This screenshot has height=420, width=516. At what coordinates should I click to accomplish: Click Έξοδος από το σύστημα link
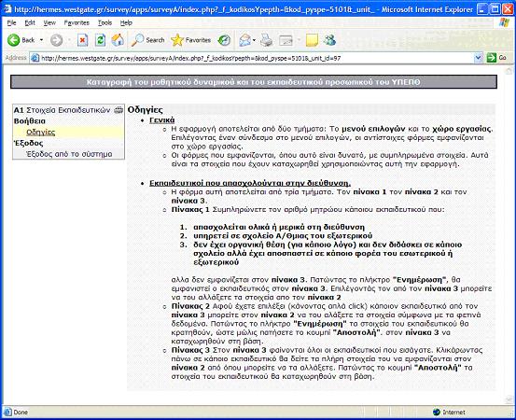pos(69,154)
